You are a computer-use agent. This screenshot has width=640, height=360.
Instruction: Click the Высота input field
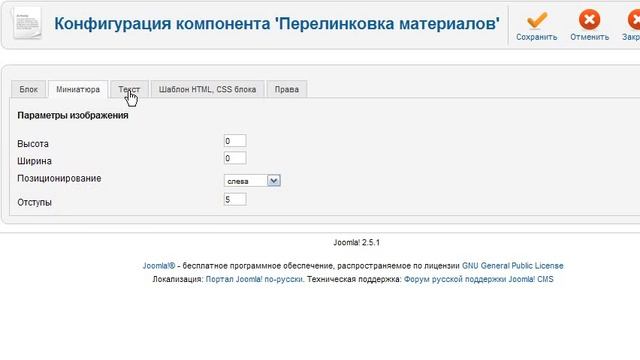tap(235, 141)
